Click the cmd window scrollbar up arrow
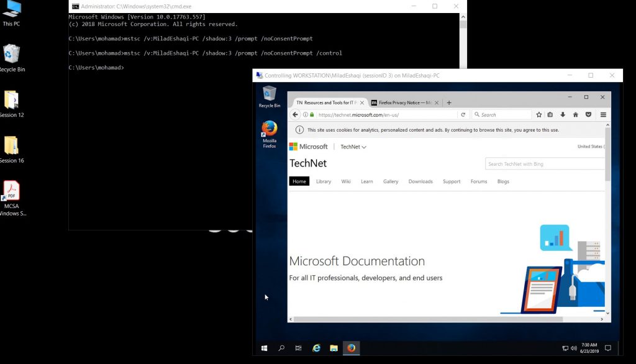Image resolution: width=636 pixels, height=364 pixels. click(463, 17)
